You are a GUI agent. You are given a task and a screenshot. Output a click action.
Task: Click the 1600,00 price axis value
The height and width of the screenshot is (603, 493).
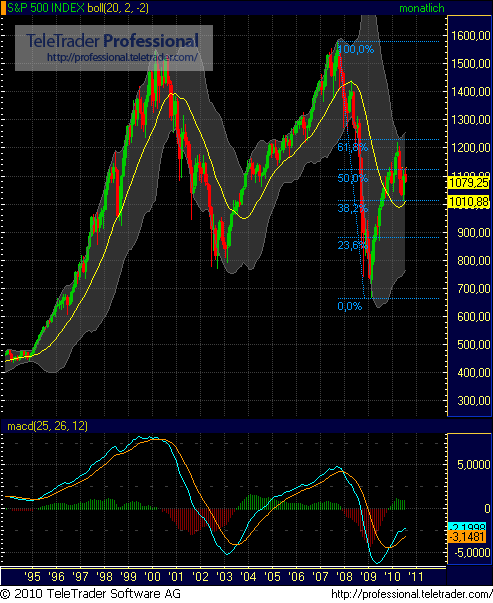pyautogui.click(x=471, y=36)
